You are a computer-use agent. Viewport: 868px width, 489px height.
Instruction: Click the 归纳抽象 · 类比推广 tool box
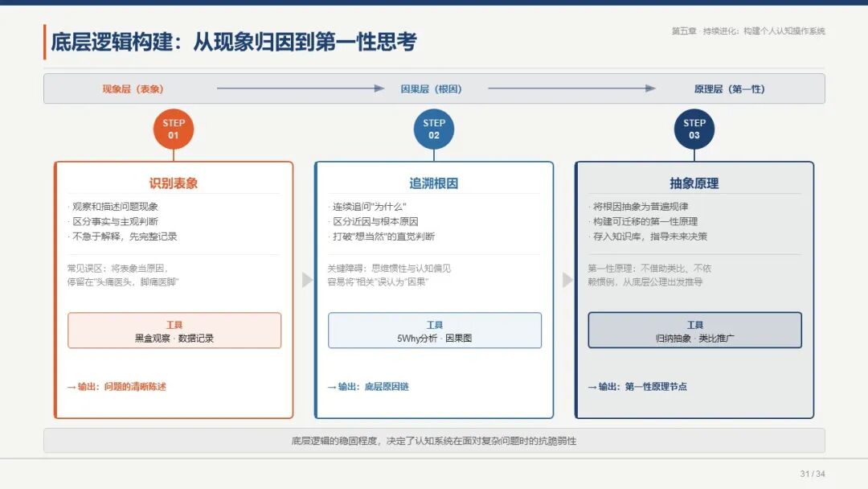pyautogui.click(x=694, y=331)
